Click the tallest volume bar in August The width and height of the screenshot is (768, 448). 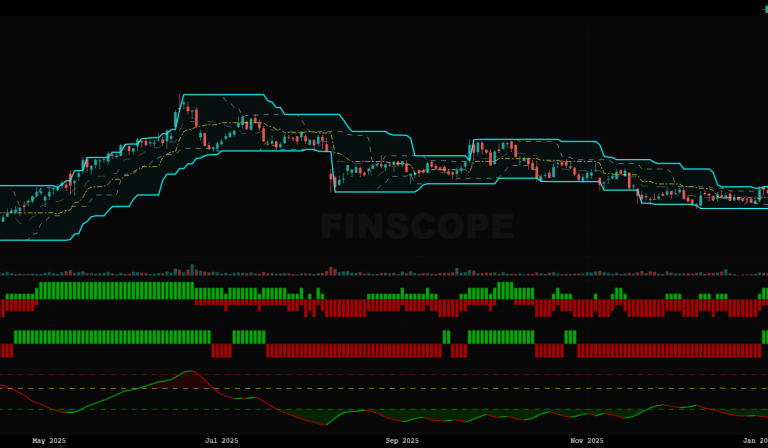click(x=332, y=270)
